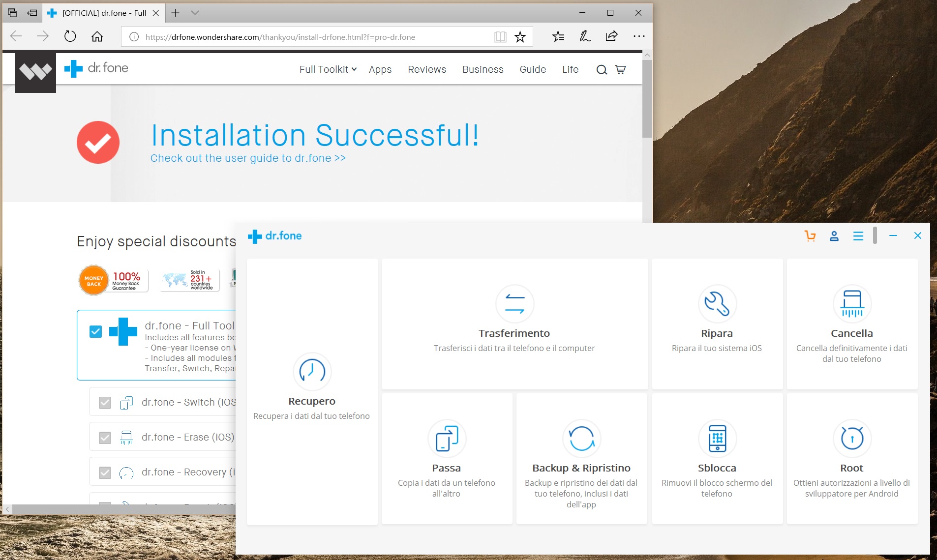Open the Cancella data eraser tool
The width and height of the screenshot is (937, 560).
point(852,324)
